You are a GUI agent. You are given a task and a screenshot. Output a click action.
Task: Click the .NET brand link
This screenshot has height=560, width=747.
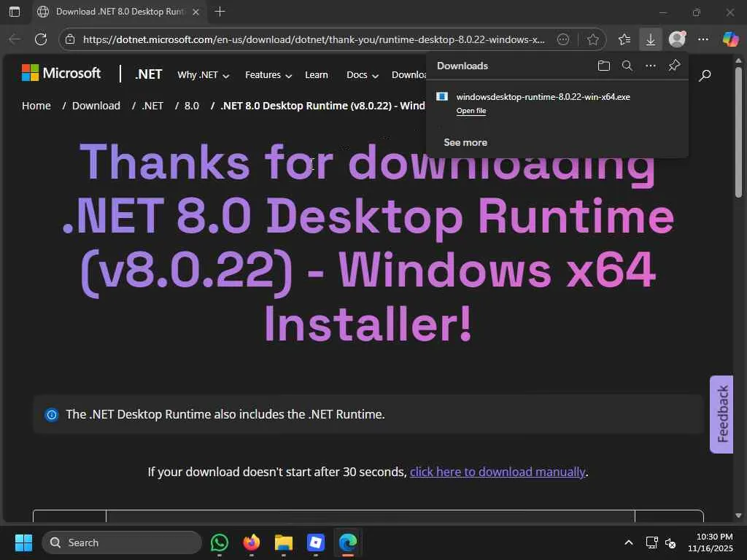tap(148, 74)
